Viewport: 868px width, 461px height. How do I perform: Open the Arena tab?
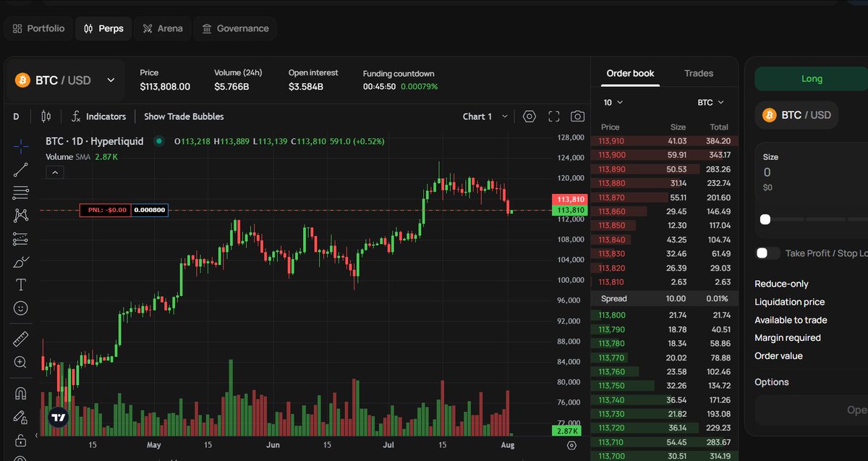point(163,29)
